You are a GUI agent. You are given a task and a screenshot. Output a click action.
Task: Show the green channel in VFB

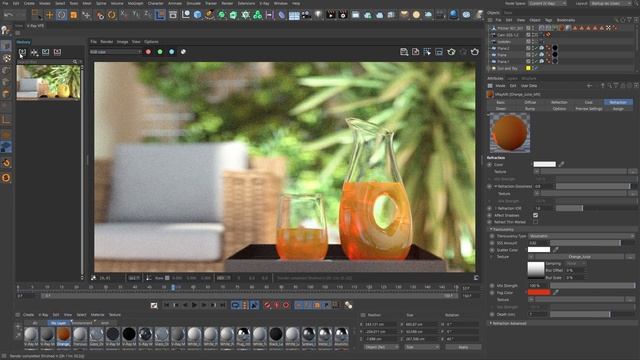pyautogui.click(x=160, y=52)
